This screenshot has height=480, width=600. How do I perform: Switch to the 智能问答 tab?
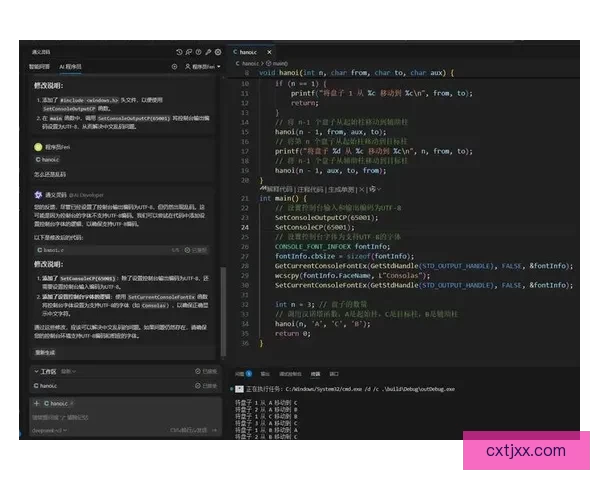[x=39, y=66]
